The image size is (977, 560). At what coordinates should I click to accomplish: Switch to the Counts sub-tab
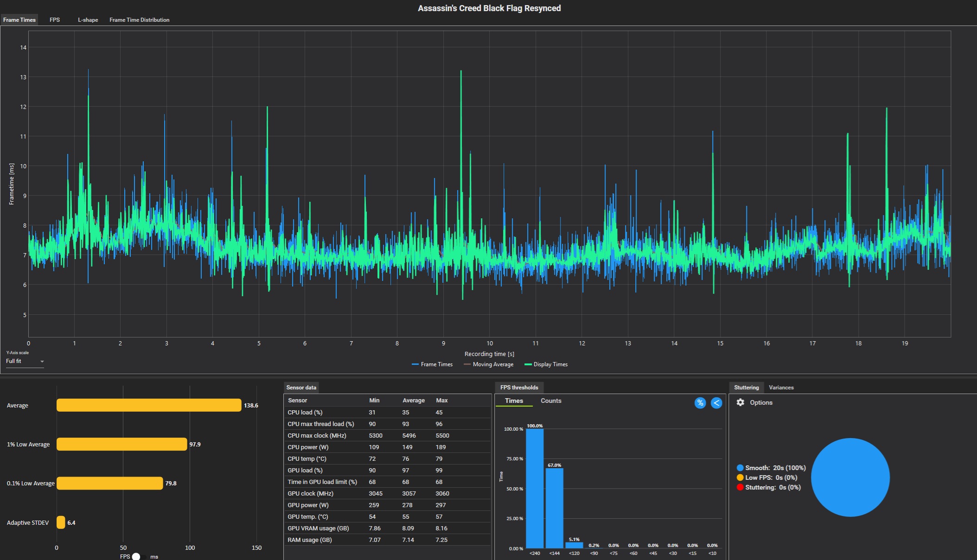tap(551, 401)
